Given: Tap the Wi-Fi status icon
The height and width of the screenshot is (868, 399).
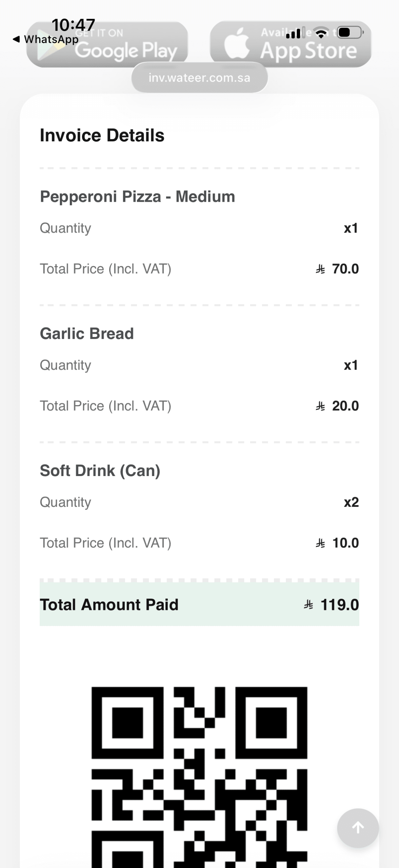Looking at the screenshot, I should tap(321, 33).
